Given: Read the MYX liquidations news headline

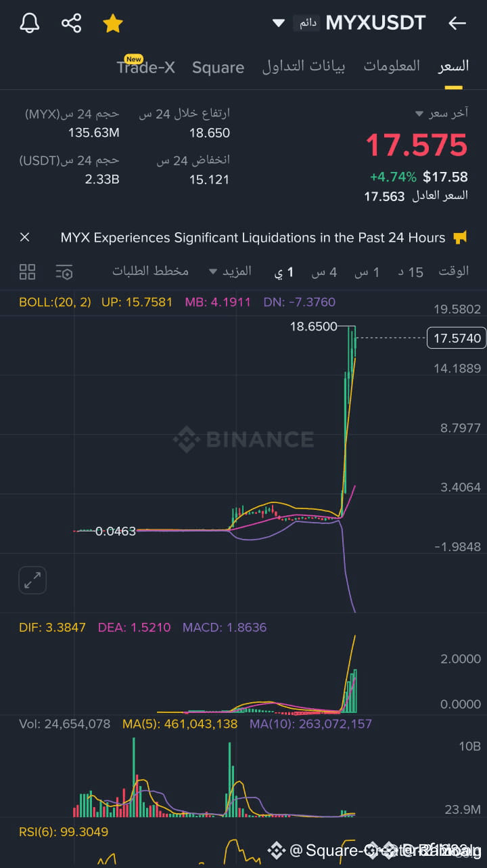Looking at the screenshot, I should click(253, 238).
